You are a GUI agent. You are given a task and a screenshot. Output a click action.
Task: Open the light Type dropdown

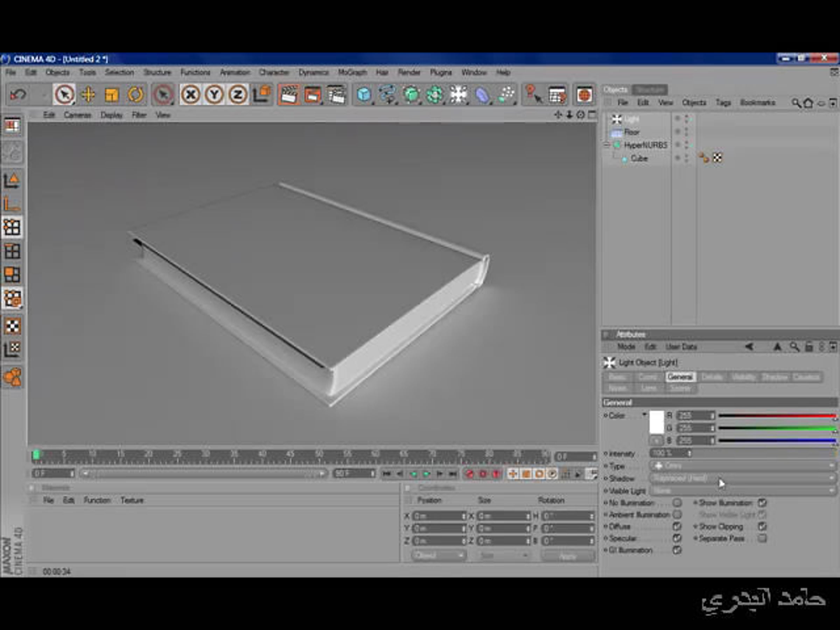coord(743,465)
